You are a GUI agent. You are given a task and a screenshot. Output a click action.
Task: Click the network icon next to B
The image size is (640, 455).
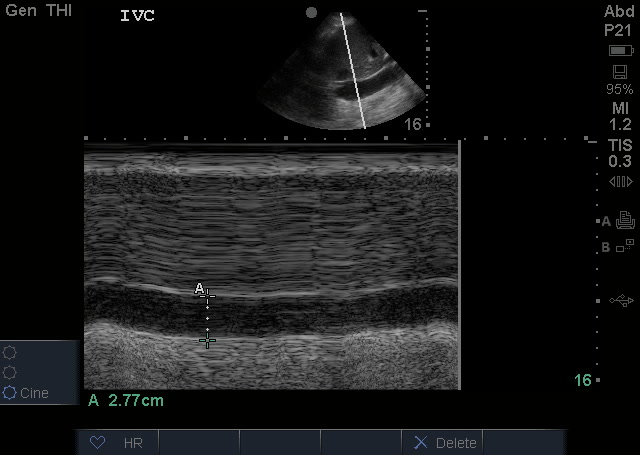click(625, 246)
